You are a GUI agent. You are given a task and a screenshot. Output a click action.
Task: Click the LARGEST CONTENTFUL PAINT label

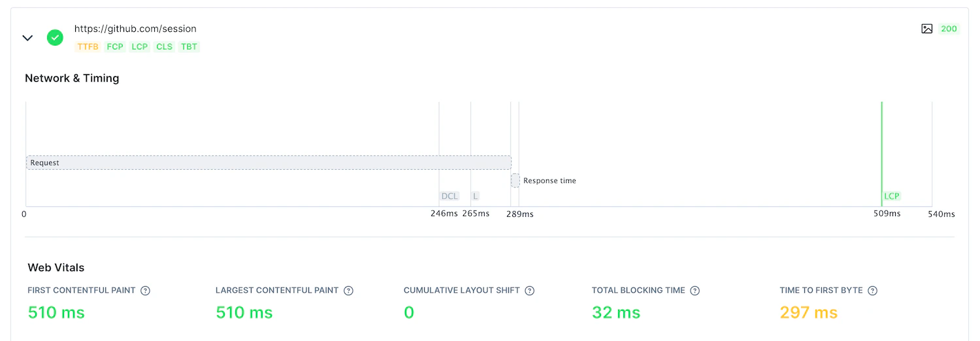pyautogui.click(x=277, y=291)
